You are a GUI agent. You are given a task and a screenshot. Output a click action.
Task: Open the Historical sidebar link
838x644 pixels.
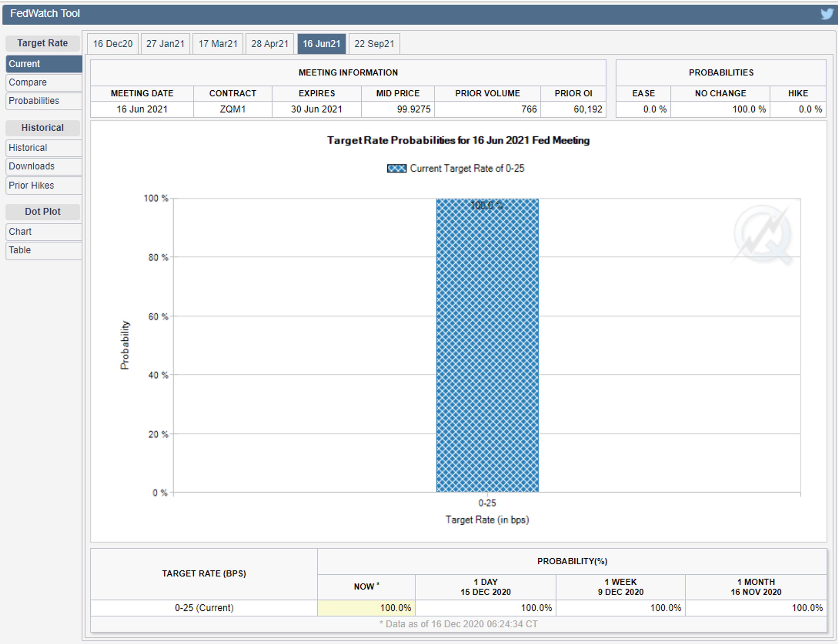[44, 148]
